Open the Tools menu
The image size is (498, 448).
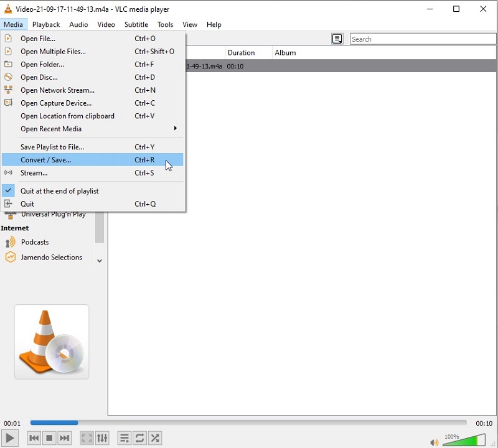pyautogui.click(x=165, y=24)
